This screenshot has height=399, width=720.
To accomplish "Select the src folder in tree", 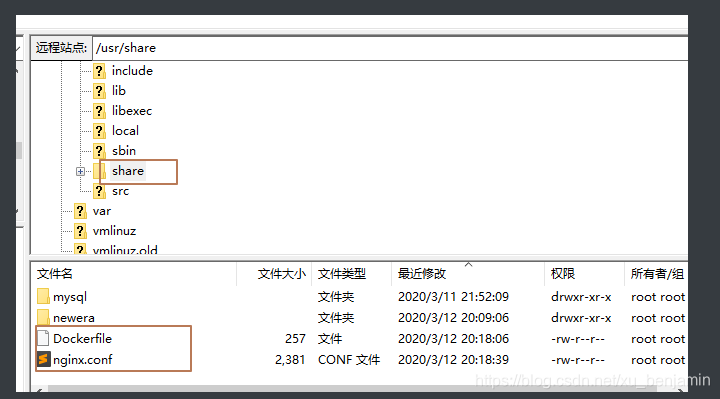I will coord(120,191).
